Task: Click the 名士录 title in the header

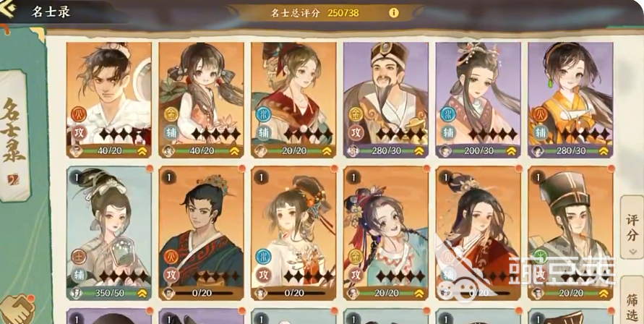Action: (x=51, y=12)
